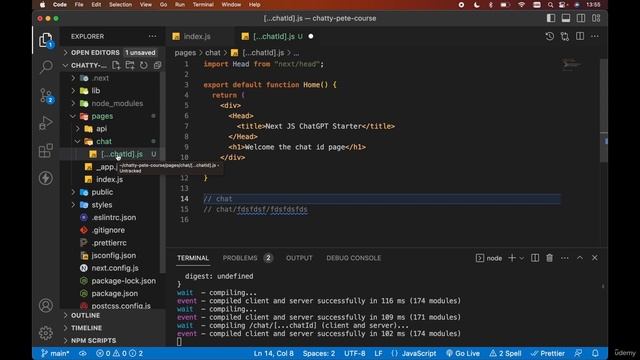640x360 pixels.
Task: Expand the styles folder
Action: [73, 204]
